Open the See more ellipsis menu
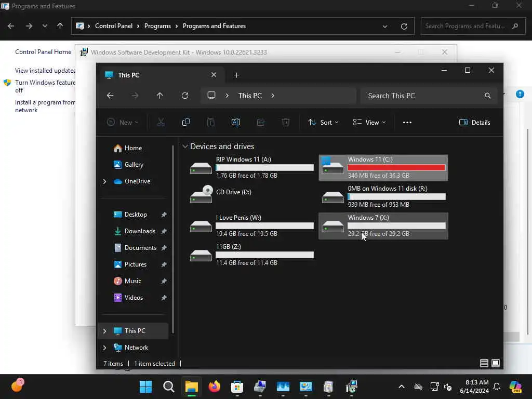 [x=407, y=123]
